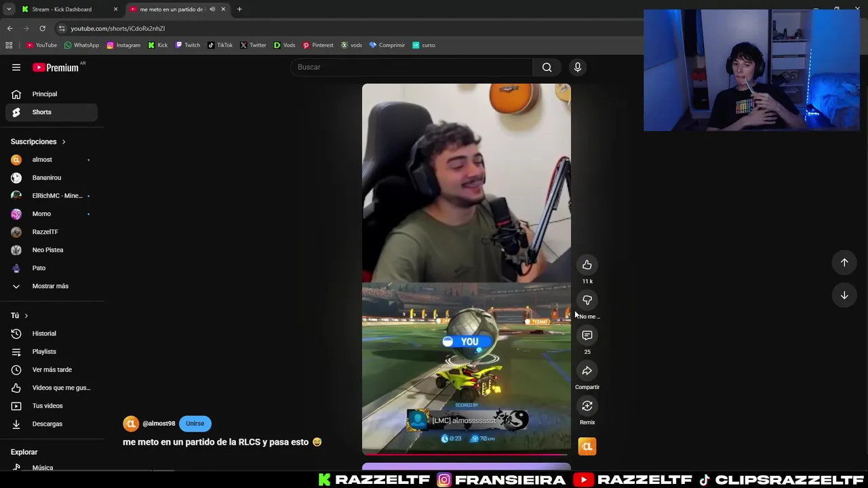Screen dimensions: 868x488
Task: Open the Kick bookmark
Action: [158, 45]
